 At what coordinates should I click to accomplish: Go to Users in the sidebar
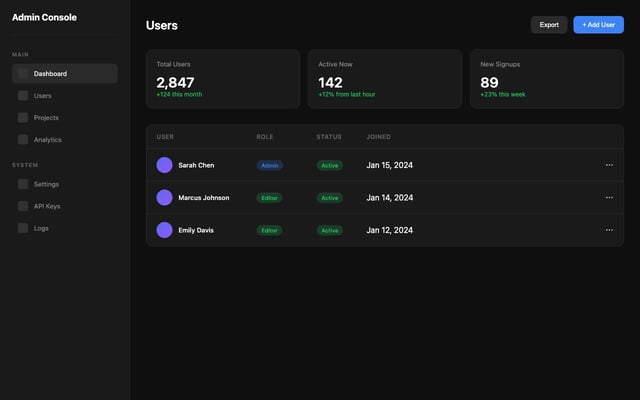click(x=64, y=96)
